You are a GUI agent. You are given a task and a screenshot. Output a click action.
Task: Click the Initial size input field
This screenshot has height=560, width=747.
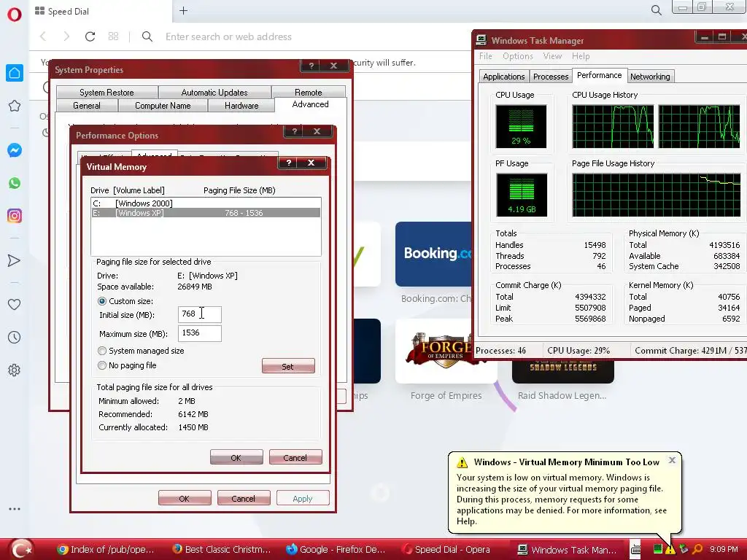coord(200,314)
